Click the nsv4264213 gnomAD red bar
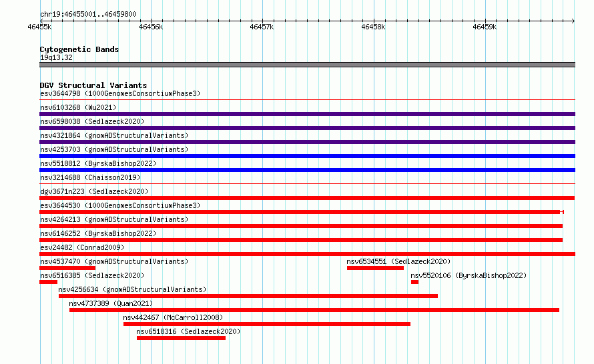The width and height of the screenshot is (594, 364). 301,226
